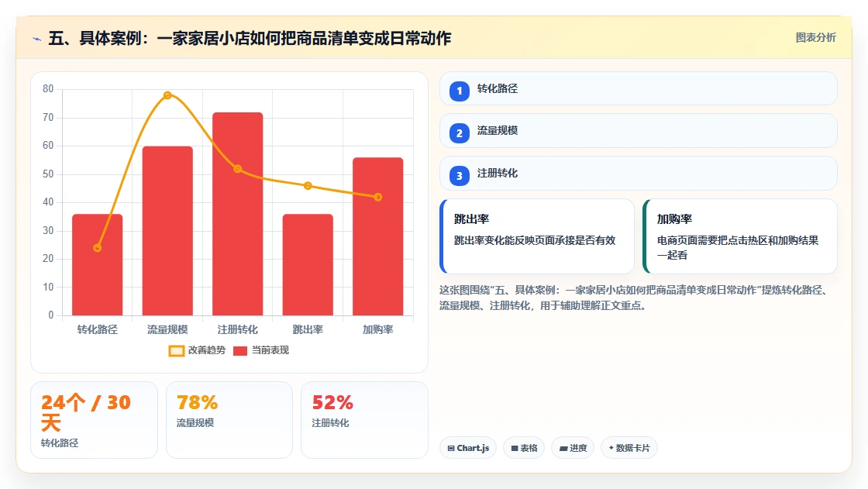
Task: Open the 加购率 info card
Action: coord(740,236)
